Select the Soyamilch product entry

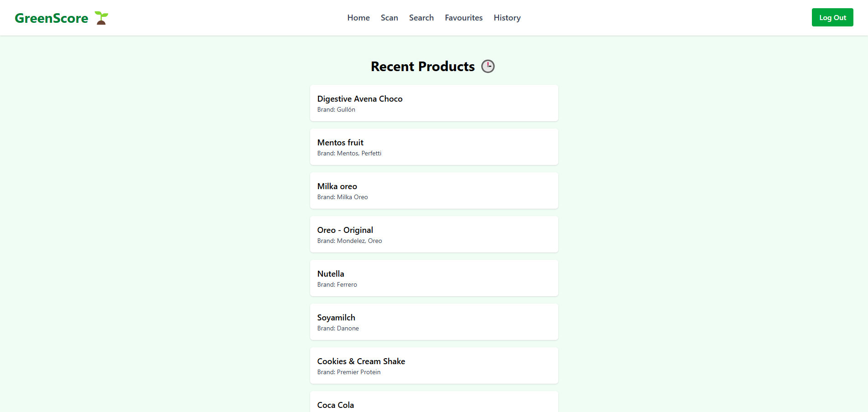[x=434, y=322]
